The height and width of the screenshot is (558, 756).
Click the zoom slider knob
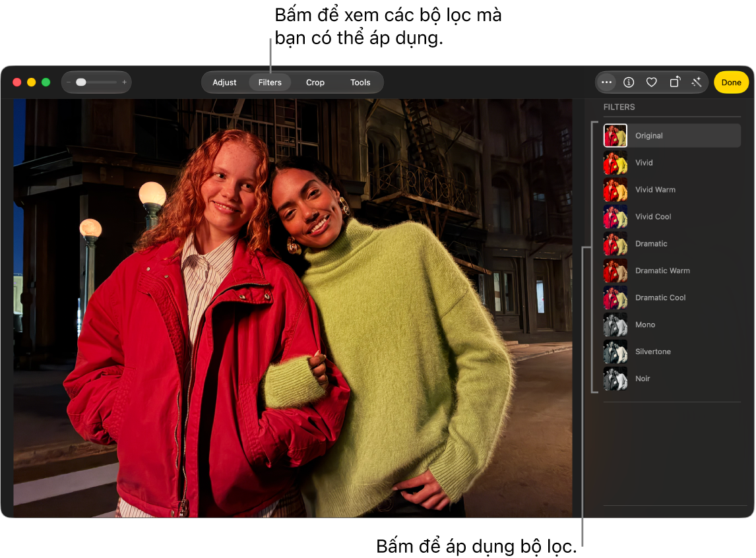(x=81, y=82)
